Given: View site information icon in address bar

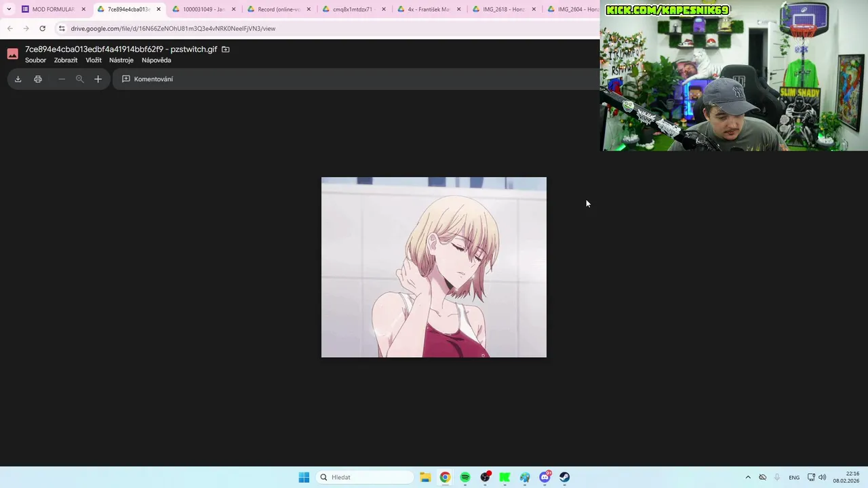Looking at the screenshot, I should pyautogui.click(x=62, y=28).
